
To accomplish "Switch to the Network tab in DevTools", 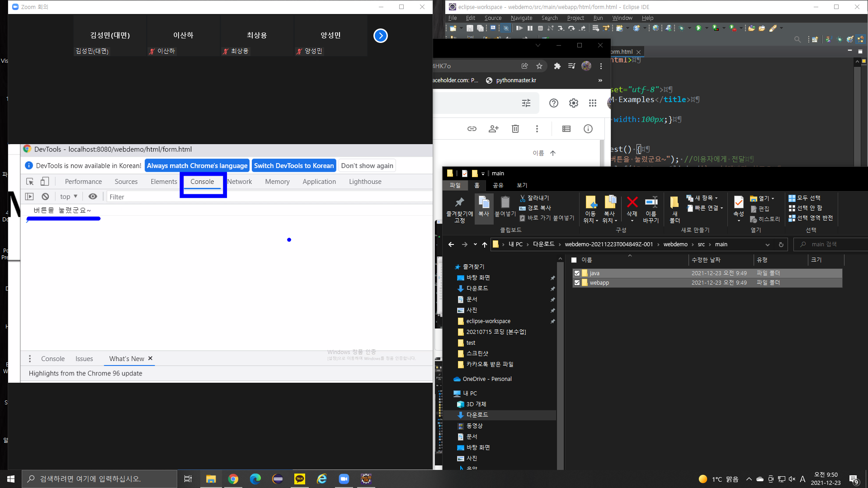I will (x=240, y=182).
